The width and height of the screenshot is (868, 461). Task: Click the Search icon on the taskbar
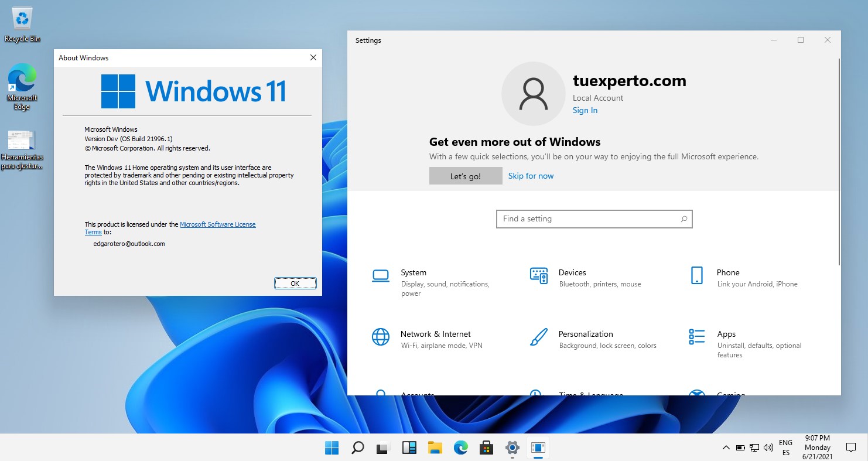coord(357,447)
